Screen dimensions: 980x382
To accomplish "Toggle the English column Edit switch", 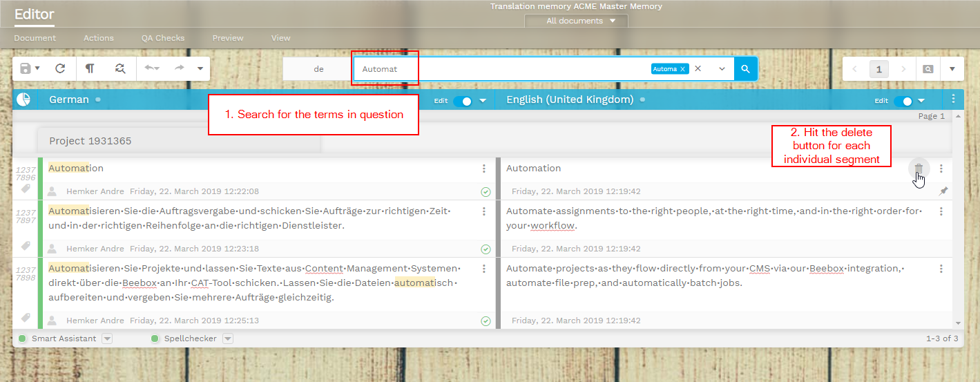I will [x=903, y=101].
